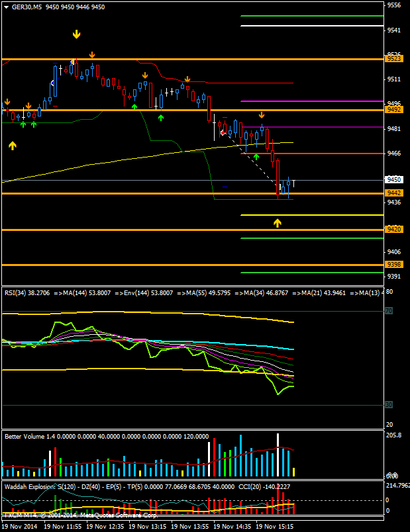
Task: Click the large yellow down arrow near the chart top
Action: point(77,33)
